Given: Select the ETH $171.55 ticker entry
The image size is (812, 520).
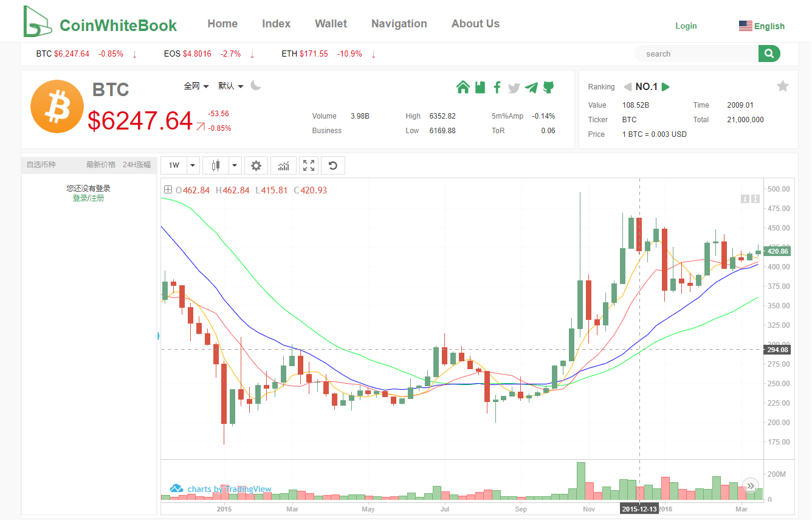Looking at the screenshot, I should (x=329, y=54).
